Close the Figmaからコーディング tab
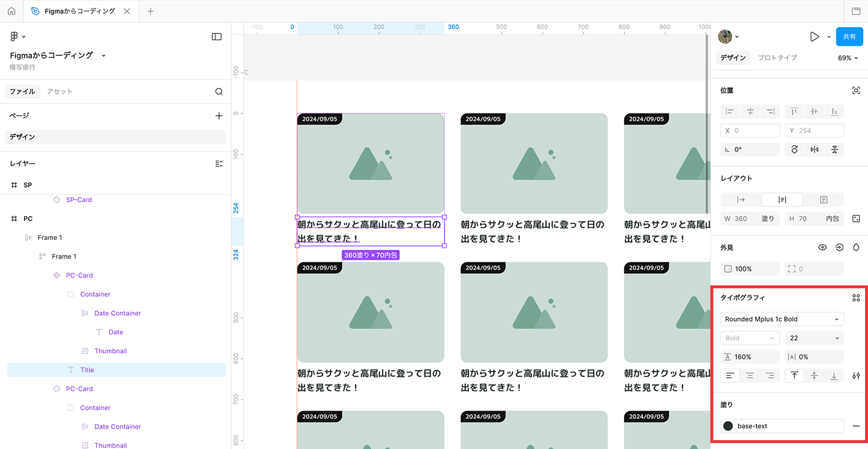Screen dimensions: 868x449 (128, 11)
